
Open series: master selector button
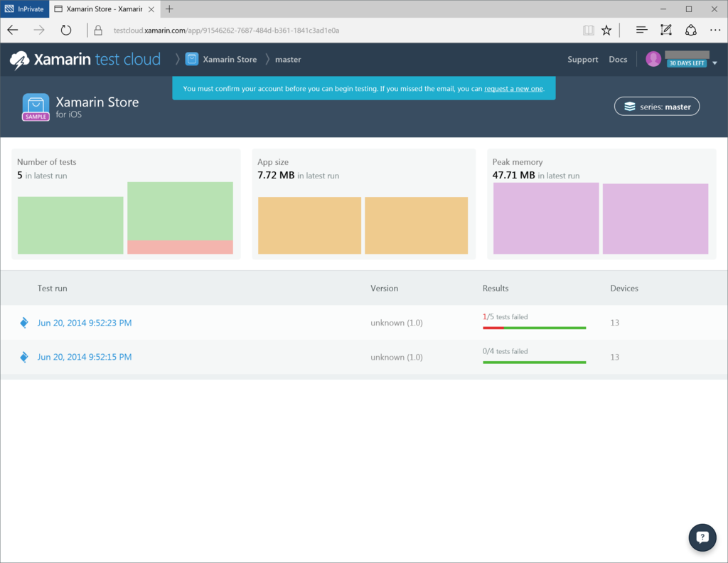point(656,107)
